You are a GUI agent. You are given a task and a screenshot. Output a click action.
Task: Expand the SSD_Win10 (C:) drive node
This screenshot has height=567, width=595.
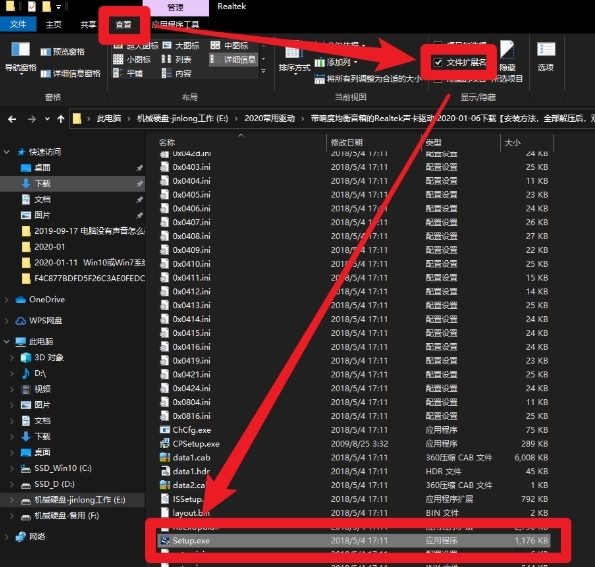coord(12,469)
